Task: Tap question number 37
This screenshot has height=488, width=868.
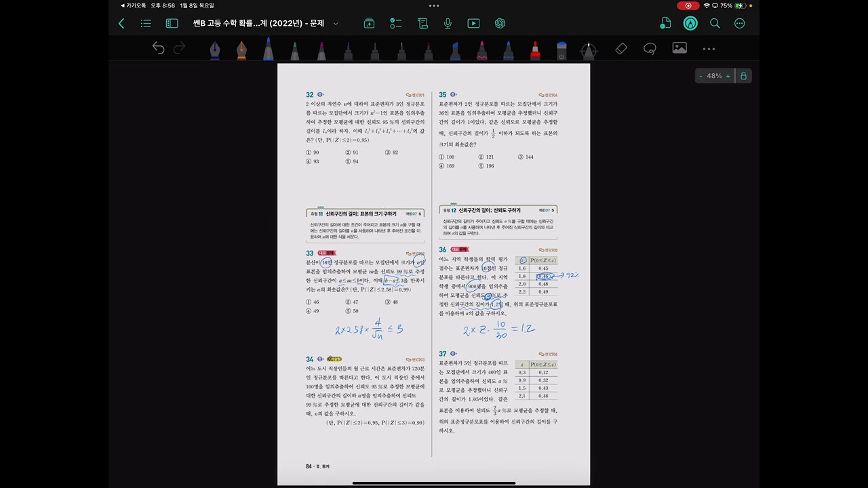Action: (442, 354)
